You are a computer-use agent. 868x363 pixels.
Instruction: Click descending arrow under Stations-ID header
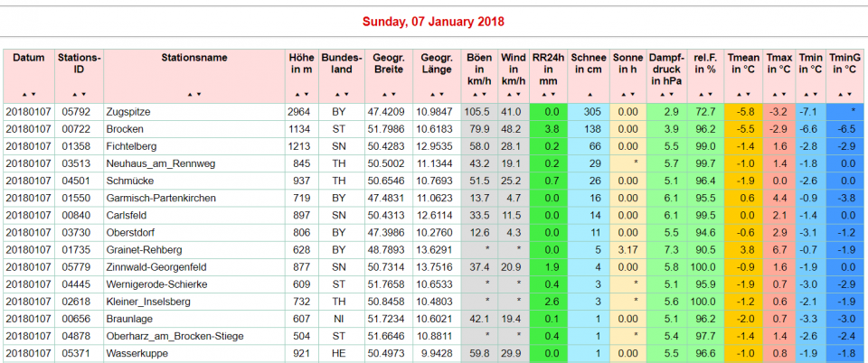(x=83, y=94)
